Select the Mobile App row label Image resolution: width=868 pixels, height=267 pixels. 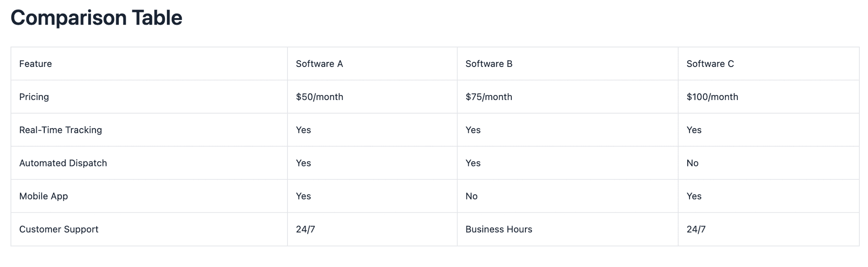149,196
